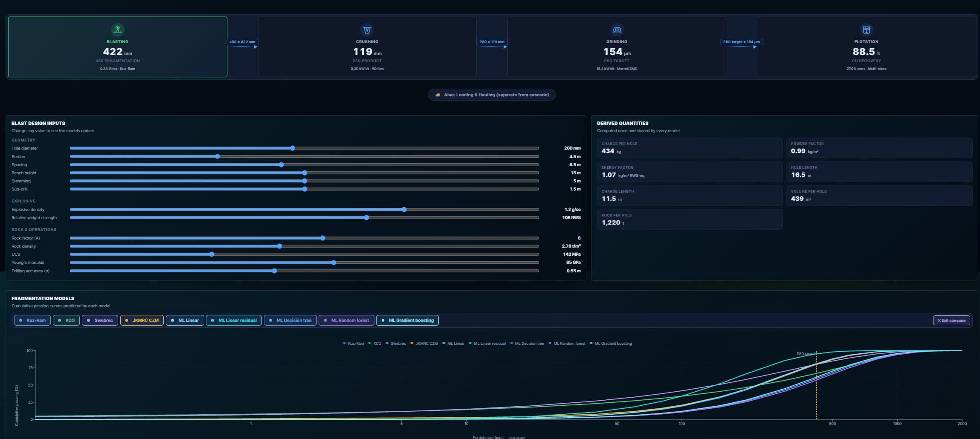980x439 pixels.
Task: Adjust the Stemming slider
Action: (x=304, y=181)
